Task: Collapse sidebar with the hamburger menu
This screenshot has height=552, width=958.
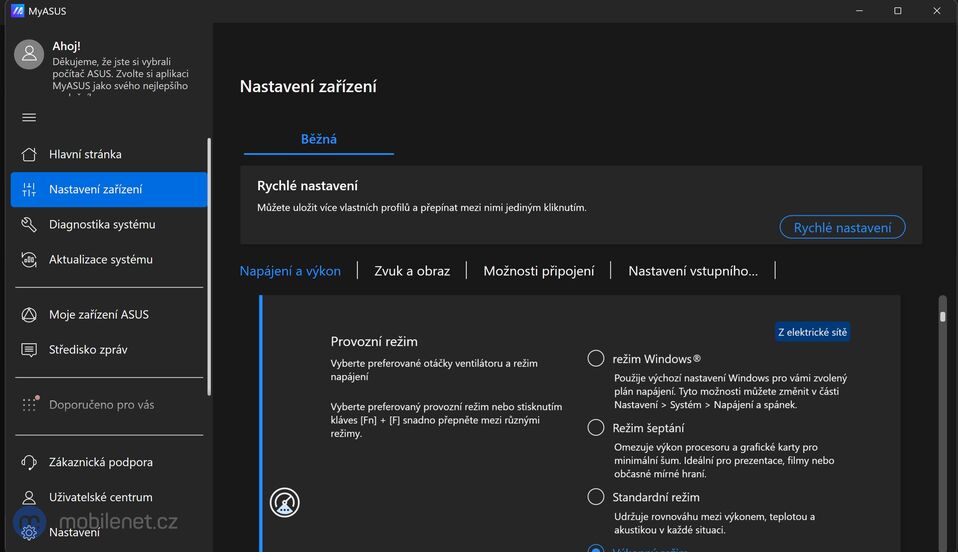Action: pyautogui.click(x=29, y=117)
